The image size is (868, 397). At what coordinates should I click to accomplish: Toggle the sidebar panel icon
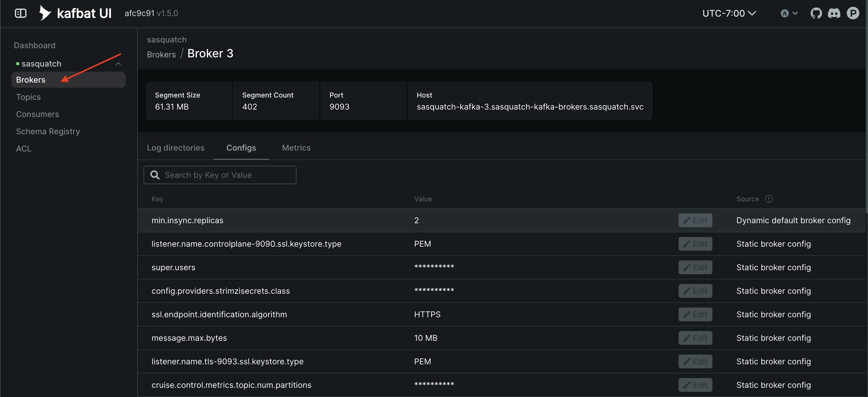[21, 13]
